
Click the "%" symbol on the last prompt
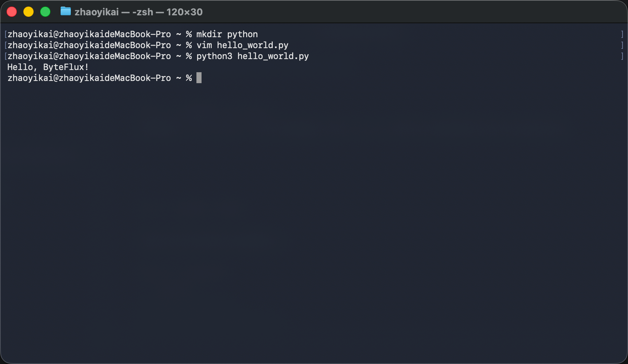click(189, 78)
